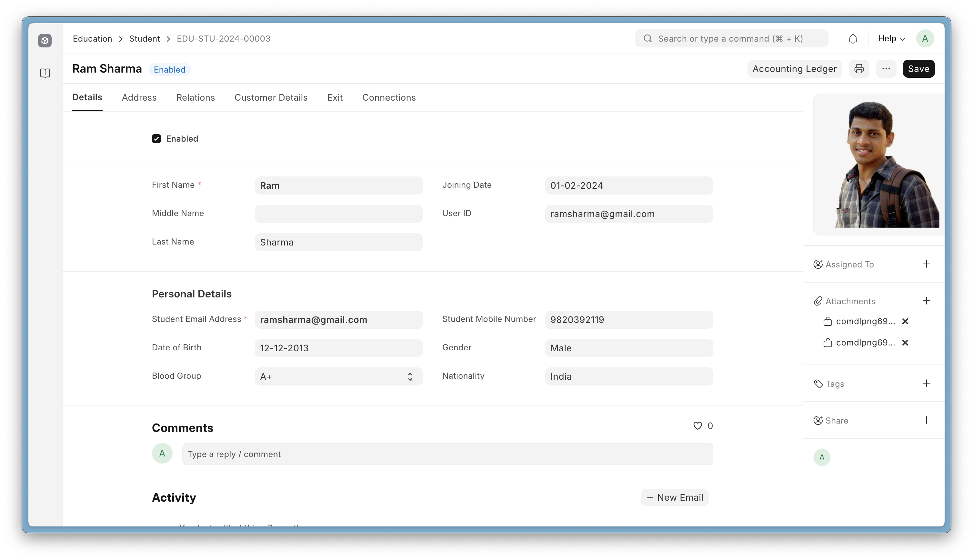Click the comment author avatar A
This screenshot has width=973, height=560.
162,454
